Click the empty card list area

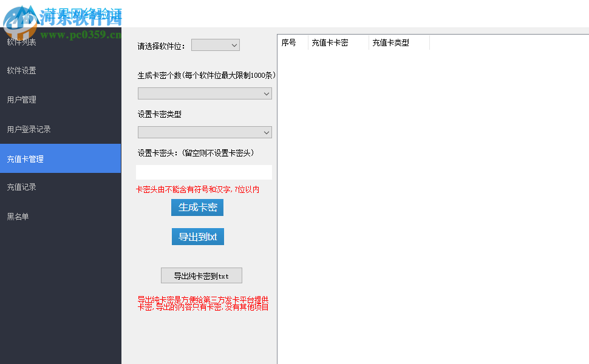click(x=431, y=200)
